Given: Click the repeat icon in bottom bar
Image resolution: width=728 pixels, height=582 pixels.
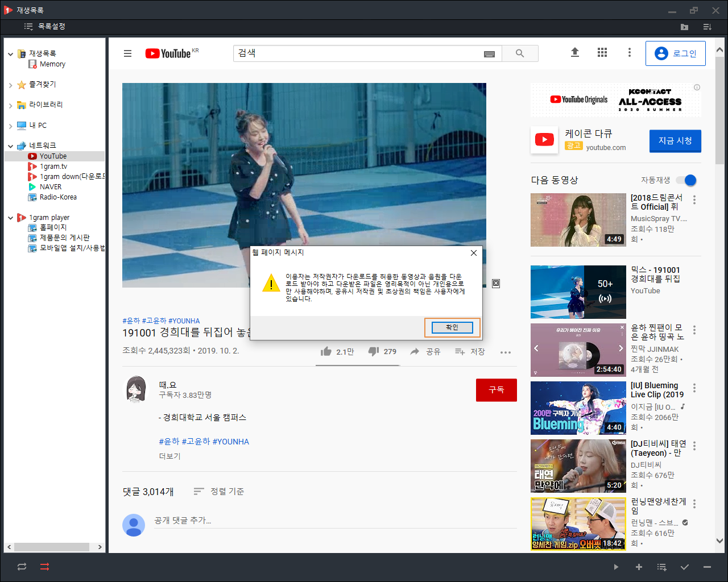Looking at the screenshot, I should coord(22,567).
